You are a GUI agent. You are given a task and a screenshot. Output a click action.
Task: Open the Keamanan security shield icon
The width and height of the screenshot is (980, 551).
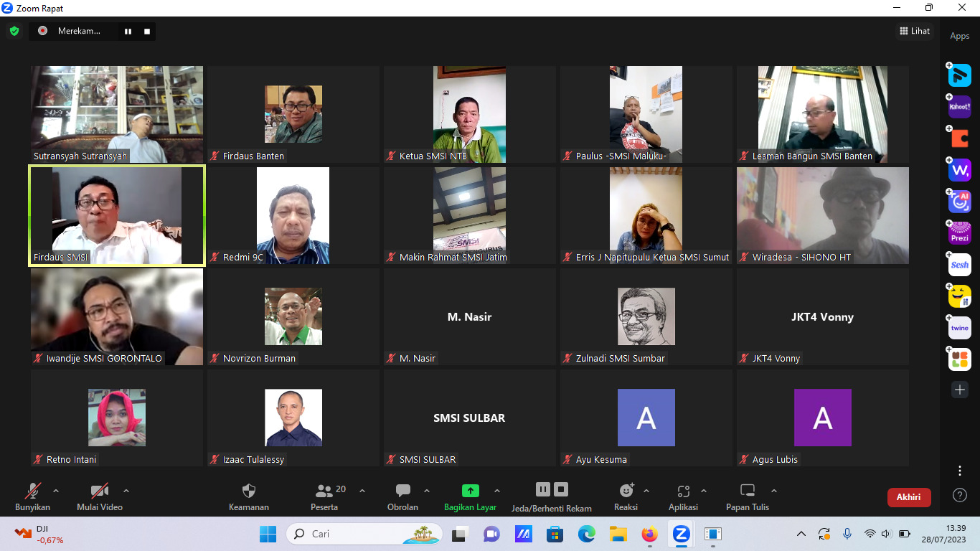(248, 491)
